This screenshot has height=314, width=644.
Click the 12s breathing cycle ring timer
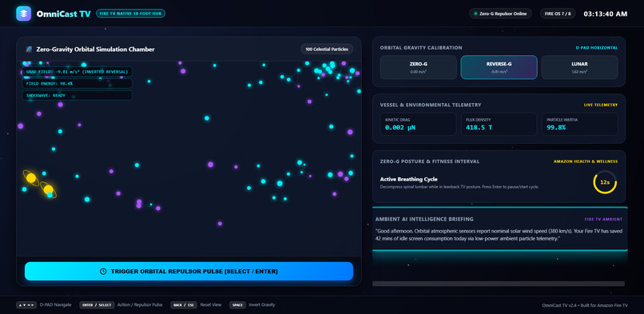tap(605, 182)
